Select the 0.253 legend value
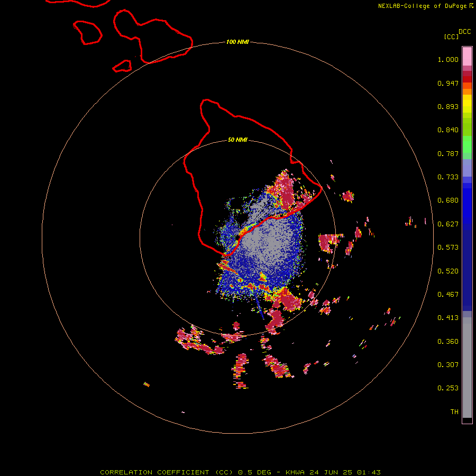The width and height of the screenshot is (476, 476). (448, 388)
